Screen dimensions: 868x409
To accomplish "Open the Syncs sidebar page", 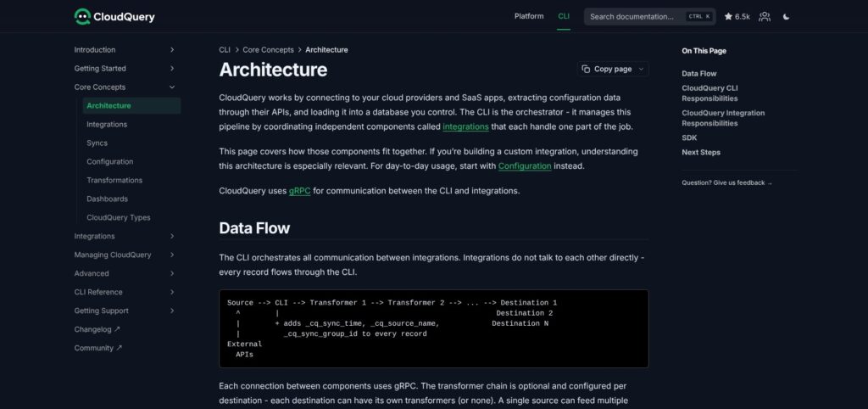I will pos(97,143).
